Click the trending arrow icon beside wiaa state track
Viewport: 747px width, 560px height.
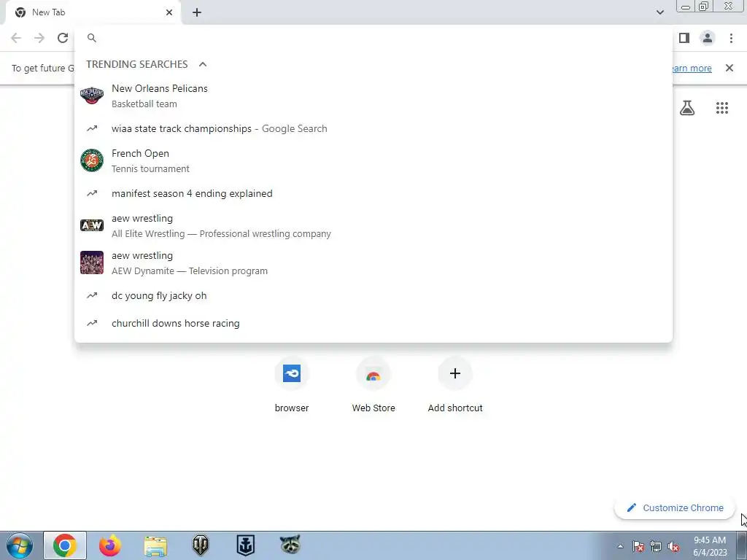coord(92,128)
